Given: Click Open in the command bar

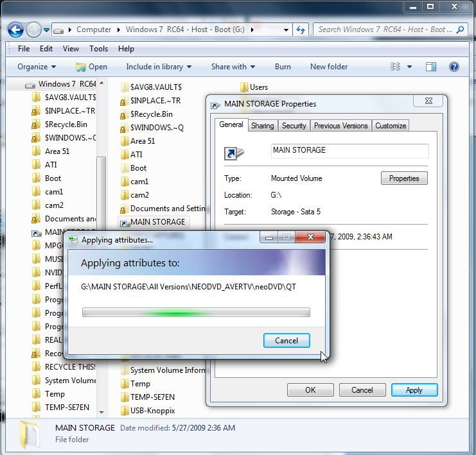Looking at the screenshot, I should pos(91,67).
